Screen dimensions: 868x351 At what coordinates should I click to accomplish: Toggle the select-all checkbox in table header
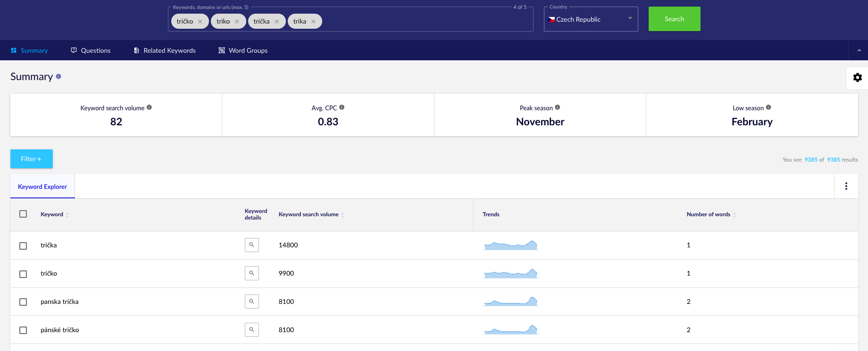click(23, 214)
